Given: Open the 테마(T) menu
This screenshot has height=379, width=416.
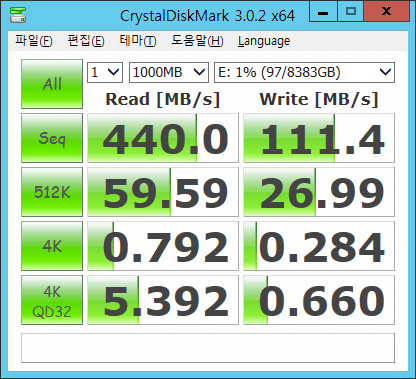Looking at the screenshot, I should click(x=138, y=41).
